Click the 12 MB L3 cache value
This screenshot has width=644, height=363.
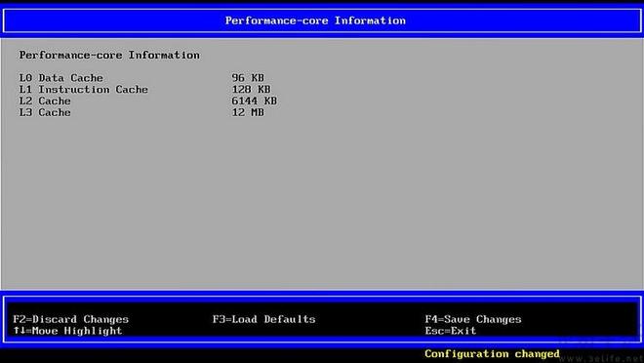click(248, 112)
